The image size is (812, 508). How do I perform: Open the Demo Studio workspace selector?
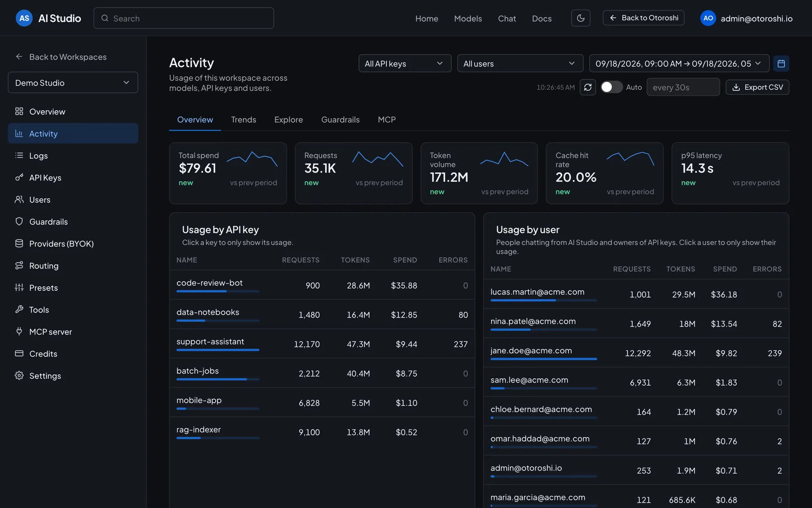tap(73, 83)
